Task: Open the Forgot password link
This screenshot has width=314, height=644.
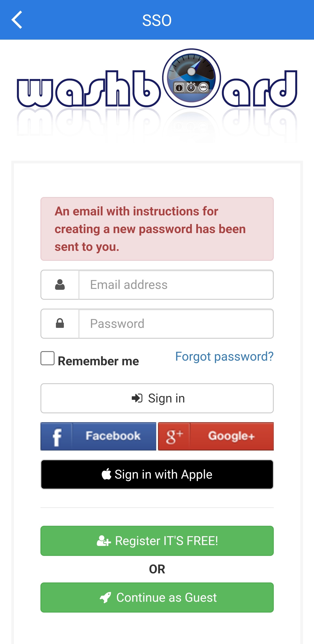Action: [x=224, y=356]
